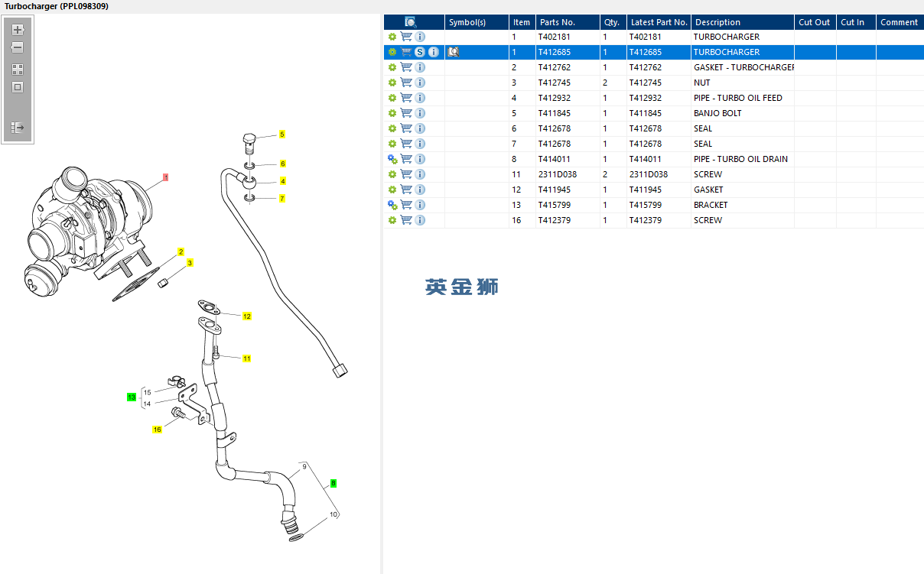
Task: Select callout 4 on the oil feed pipe
Action: pyautogui.click(x=282, y=181)
